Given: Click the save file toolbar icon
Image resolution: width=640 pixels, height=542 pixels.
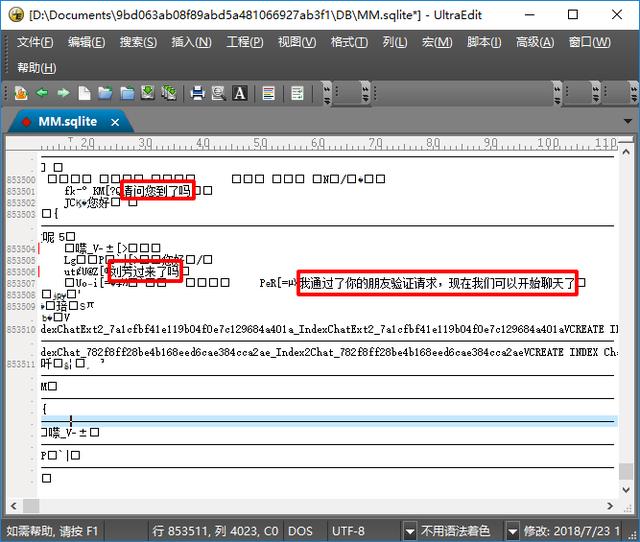Looking at the screenshot, I should (x=148, y=93).
